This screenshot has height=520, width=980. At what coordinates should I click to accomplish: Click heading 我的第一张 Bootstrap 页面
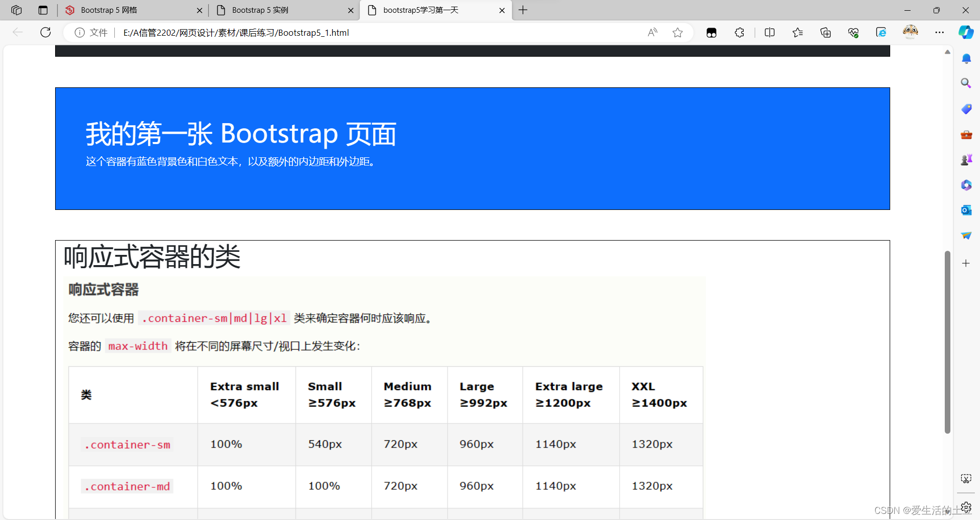[241, 134]
